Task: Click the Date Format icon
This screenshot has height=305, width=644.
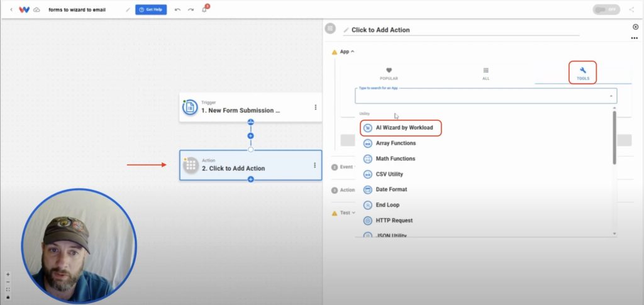Action: pyautogui.click(x=367, y=190)
